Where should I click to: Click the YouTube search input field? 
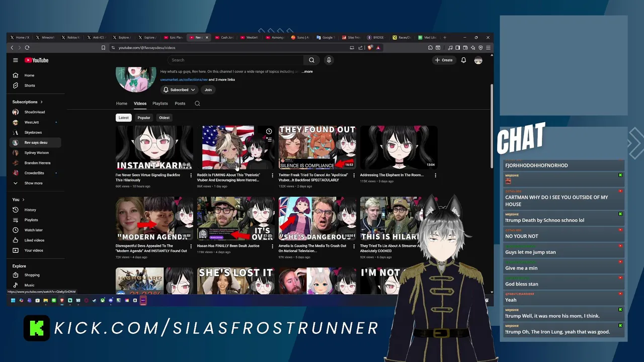point(235,60)
